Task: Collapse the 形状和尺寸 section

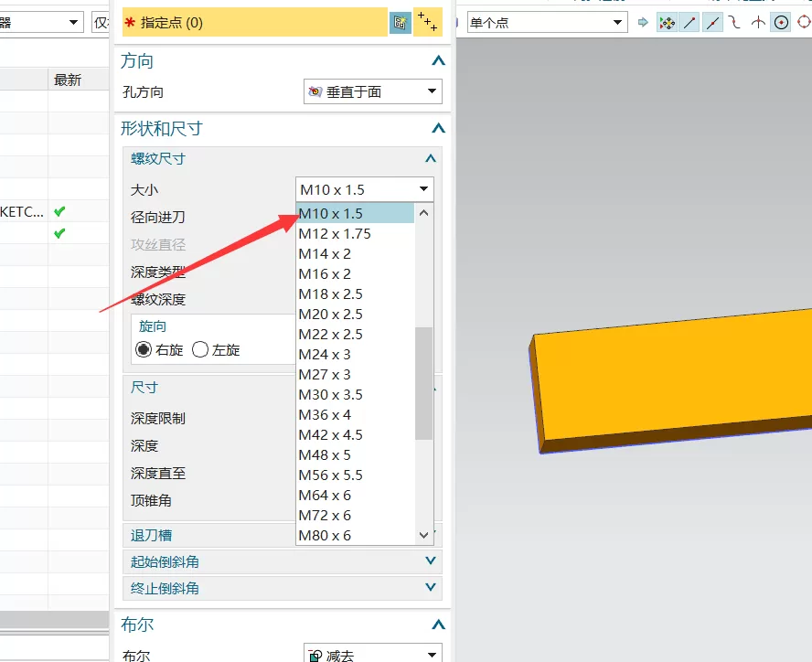Action: point(438,128)
